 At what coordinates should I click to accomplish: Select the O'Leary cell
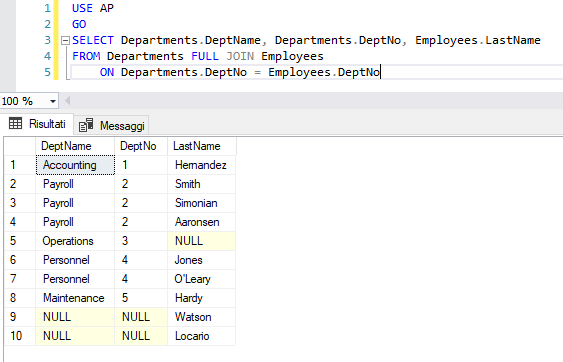click(201, 279)
